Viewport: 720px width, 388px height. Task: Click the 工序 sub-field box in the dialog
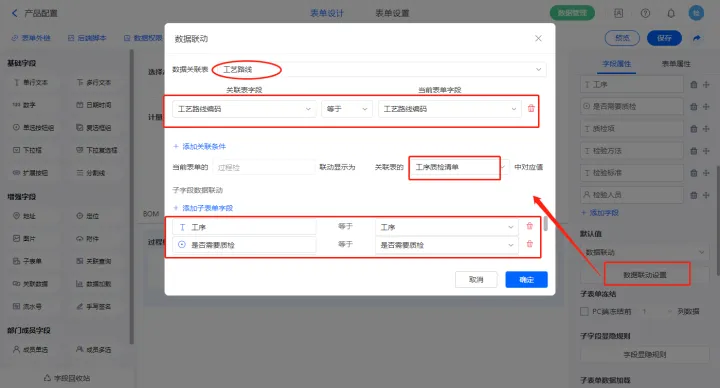244,227
